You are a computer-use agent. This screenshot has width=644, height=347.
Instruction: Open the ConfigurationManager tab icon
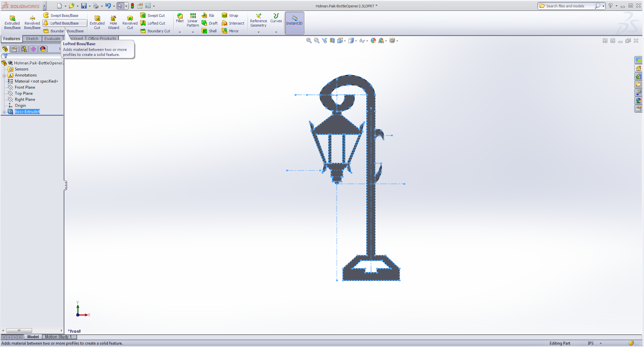click(24, 49)
